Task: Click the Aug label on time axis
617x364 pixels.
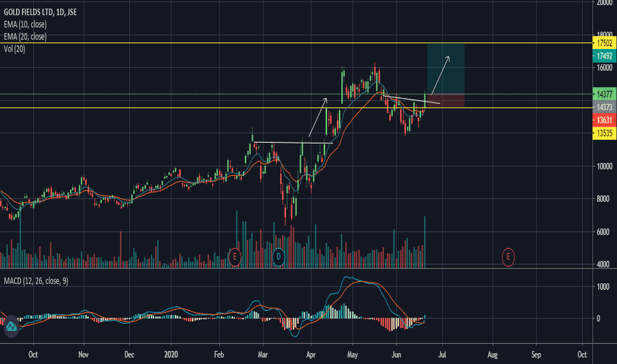Action: [x=493, y=355]
